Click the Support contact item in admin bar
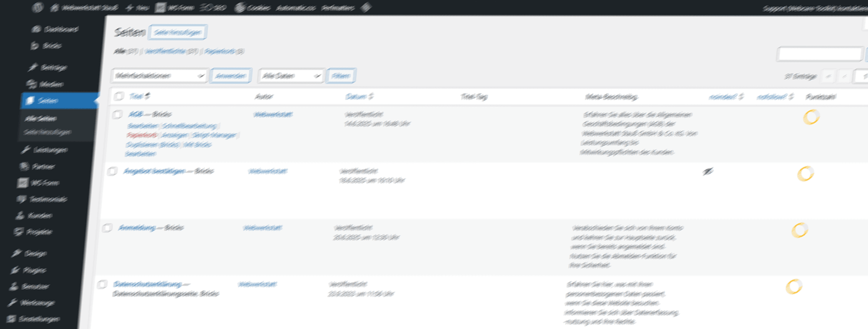This screenshot has height=329, width=868. [x=815, y=9]
